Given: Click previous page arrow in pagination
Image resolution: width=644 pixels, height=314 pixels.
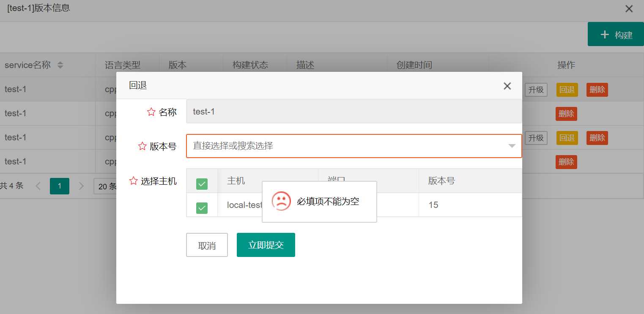Looking at the screenshot, I should [38, 186].
